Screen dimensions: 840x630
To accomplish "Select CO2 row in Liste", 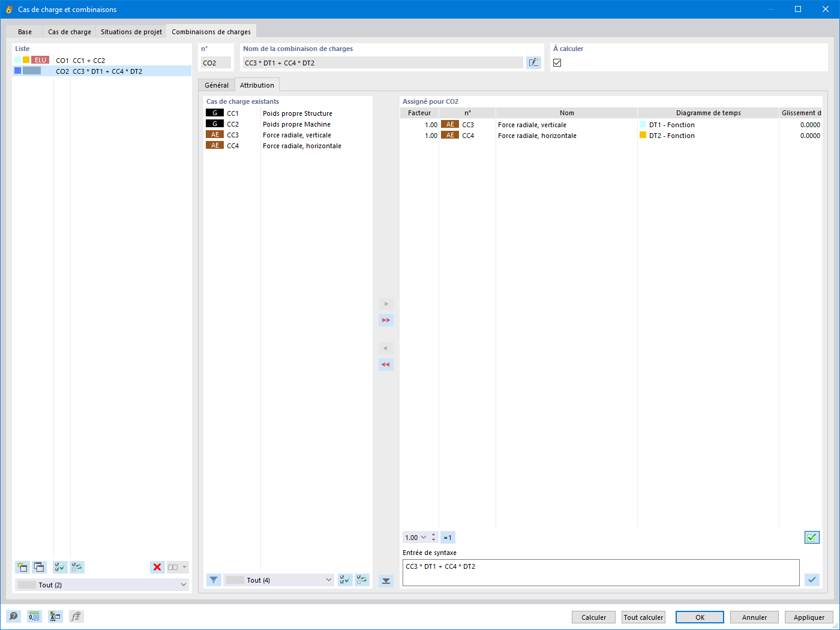I will point(102,71).
